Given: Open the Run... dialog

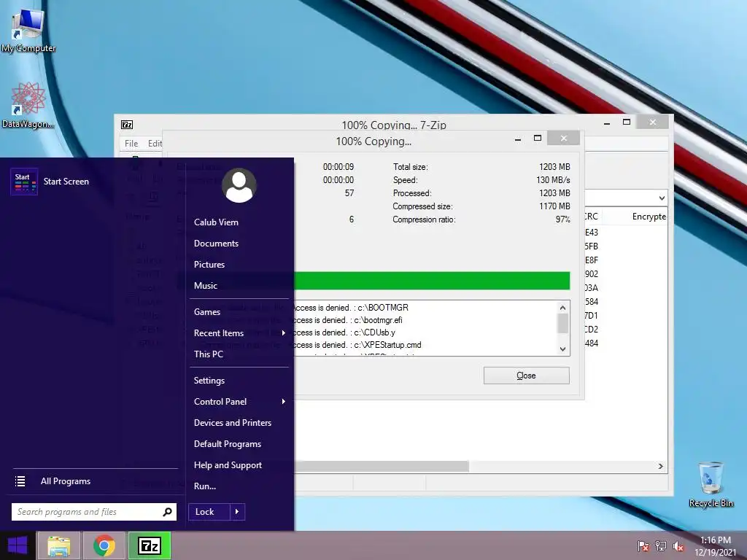Looking at the screenshot, I should tap(205, 486).
